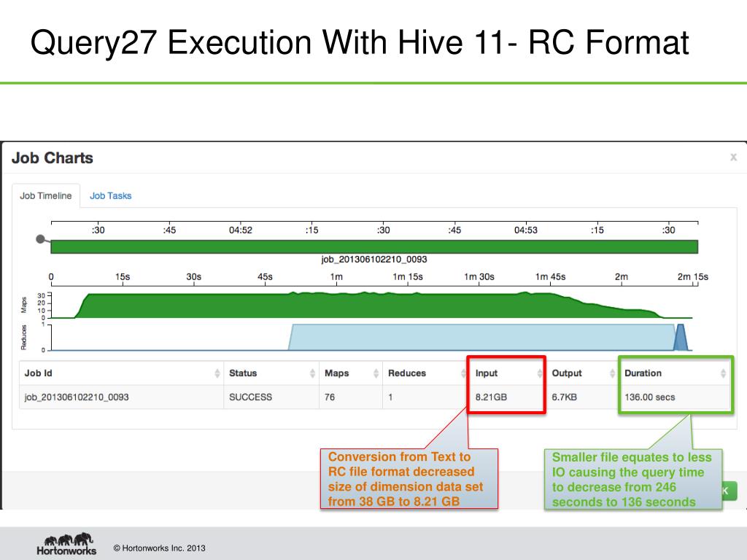Select the green job timeline bar
This screenshot has width=747, height=560.
click(374, 246)
